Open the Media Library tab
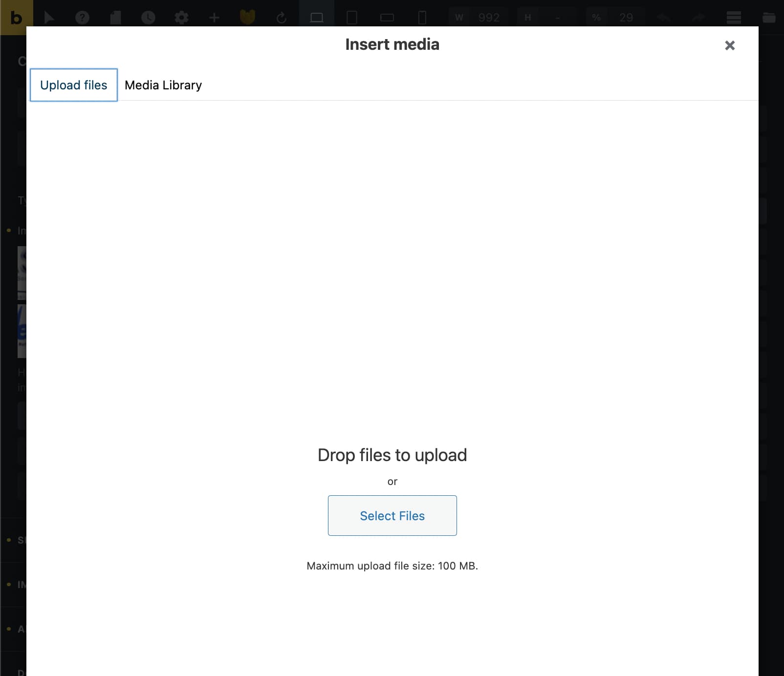 pos(163,85)
